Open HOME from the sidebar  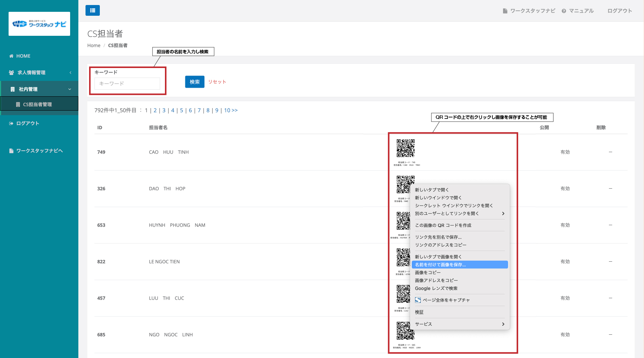click(x=23, y=56)
